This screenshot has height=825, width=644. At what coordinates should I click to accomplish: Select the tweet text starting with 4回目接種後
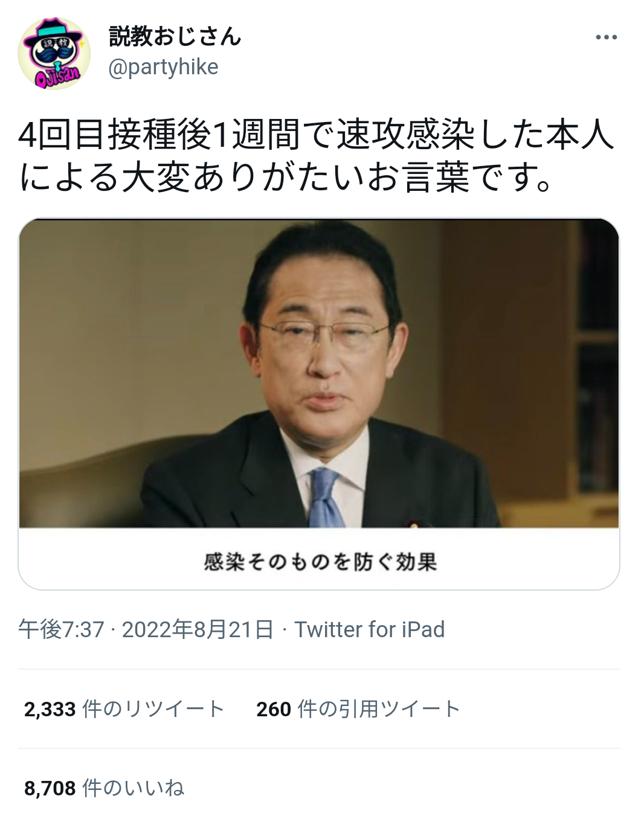[x=316, y=156]
